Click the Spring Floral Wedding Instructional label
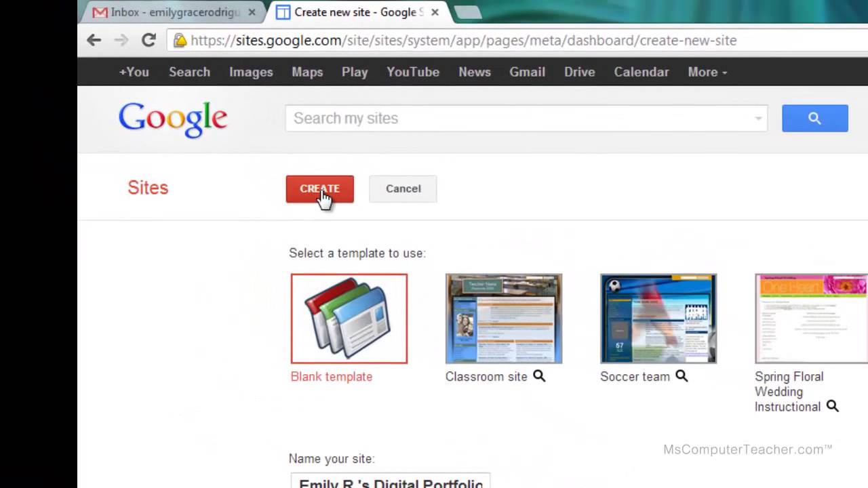 click(789, 392)
